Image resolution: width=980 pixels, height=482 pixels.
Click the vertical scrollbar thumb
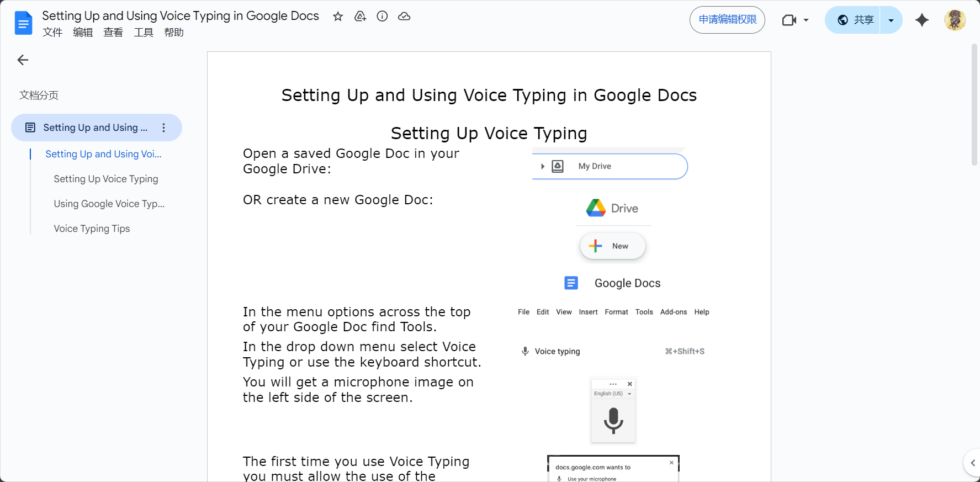pos(974,105)
